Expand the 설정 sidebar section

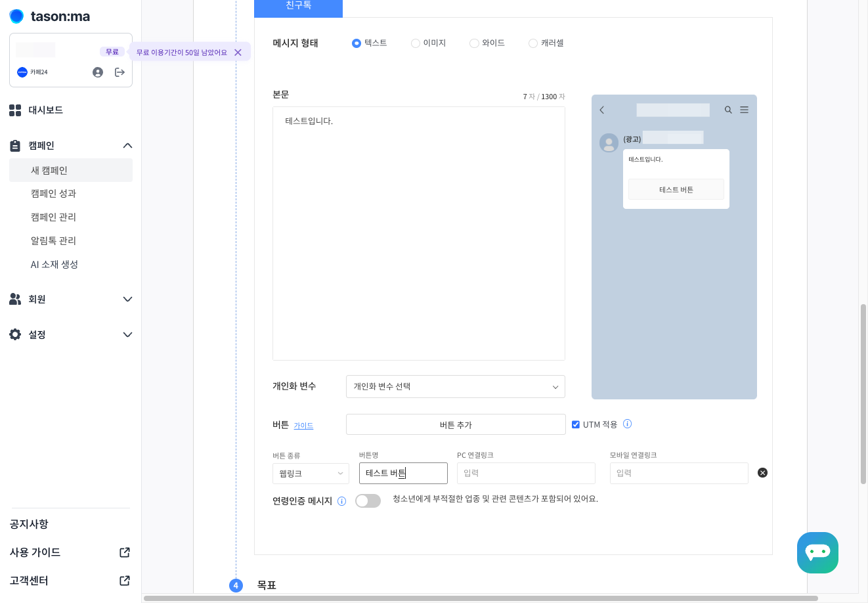tap(127, 335)
